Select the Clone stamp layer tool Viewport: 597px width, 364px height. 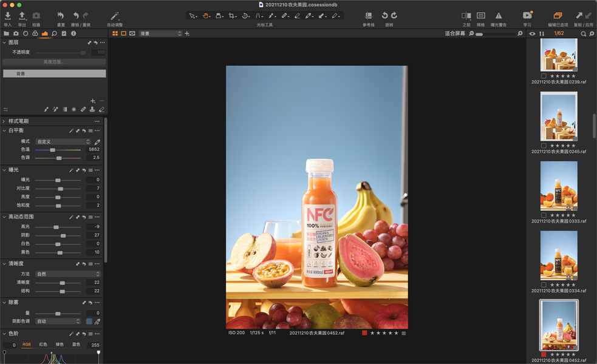point(92,110)
